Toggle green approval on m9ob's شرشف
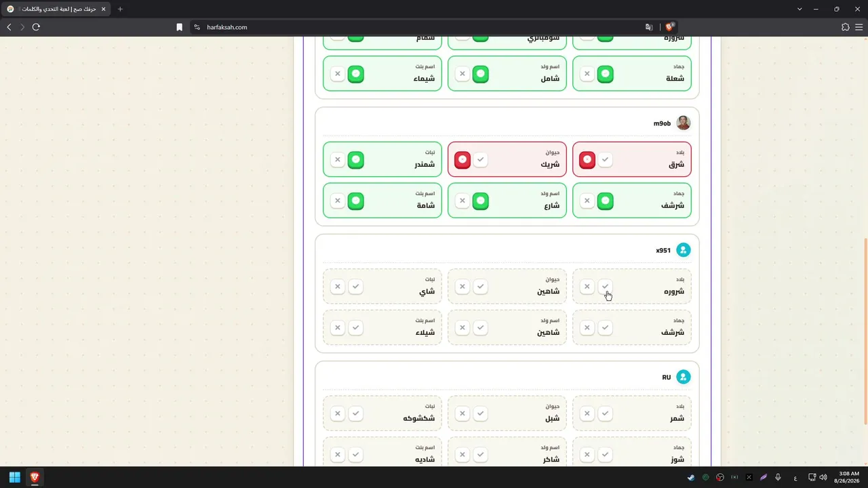The height and width of the screenshot is (488, 868). pyautogui.click(x=606, y=201)
